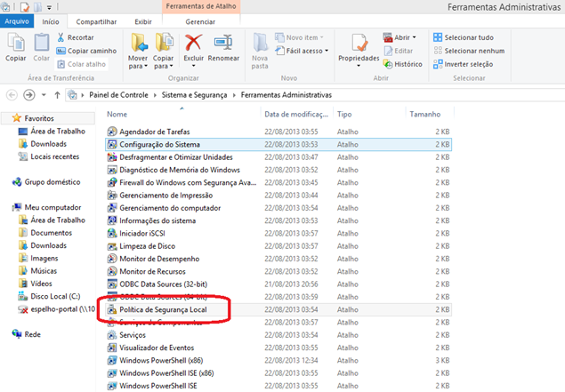
Task: Click Histórico in the Abrir group
Action: [403, 64]
